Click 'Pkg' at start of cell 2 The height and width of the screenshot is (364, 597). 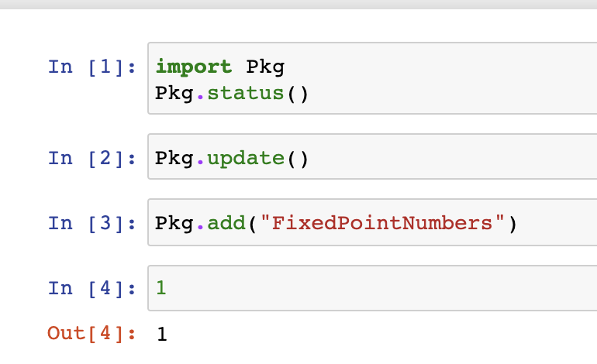(174, 159)
